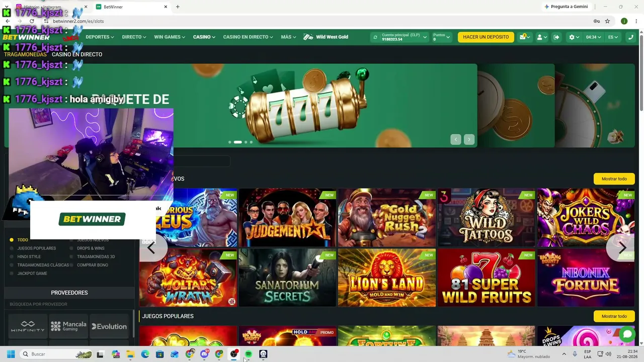
Task: Select the Evolution provider tile
Action: [x=109, y=327]
